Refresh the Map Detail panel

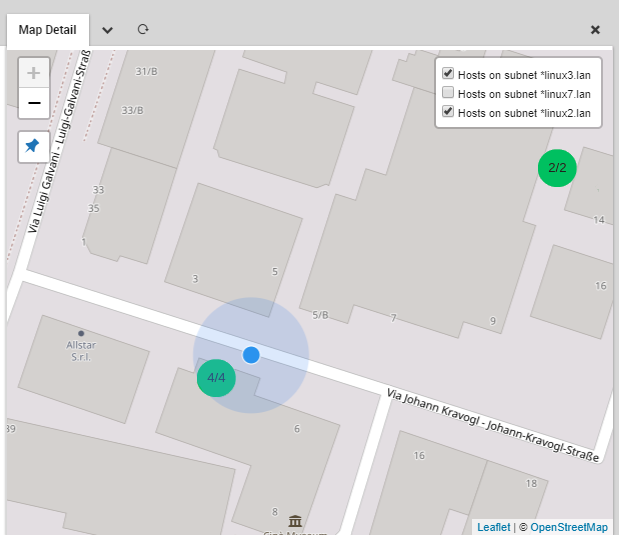coord(143,29)
